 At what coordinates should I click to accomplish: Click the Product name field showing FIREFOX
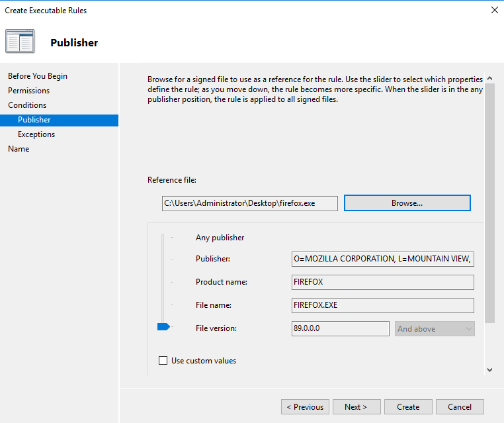coord(382,282)
